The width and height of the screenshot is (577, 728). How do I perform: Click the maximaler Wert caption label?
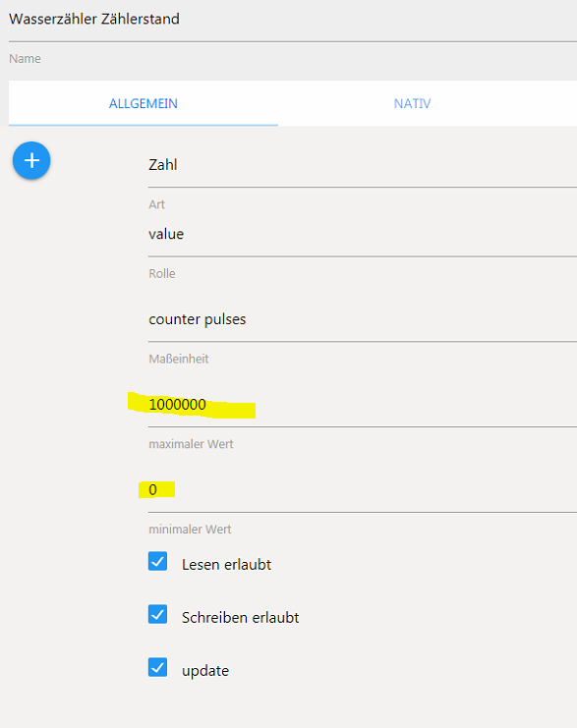(x=191, y=444)
